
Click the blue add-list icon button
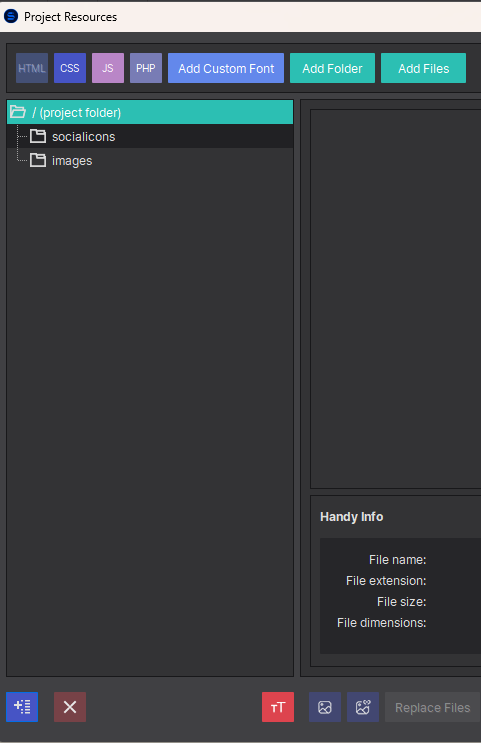coord(22,707)
